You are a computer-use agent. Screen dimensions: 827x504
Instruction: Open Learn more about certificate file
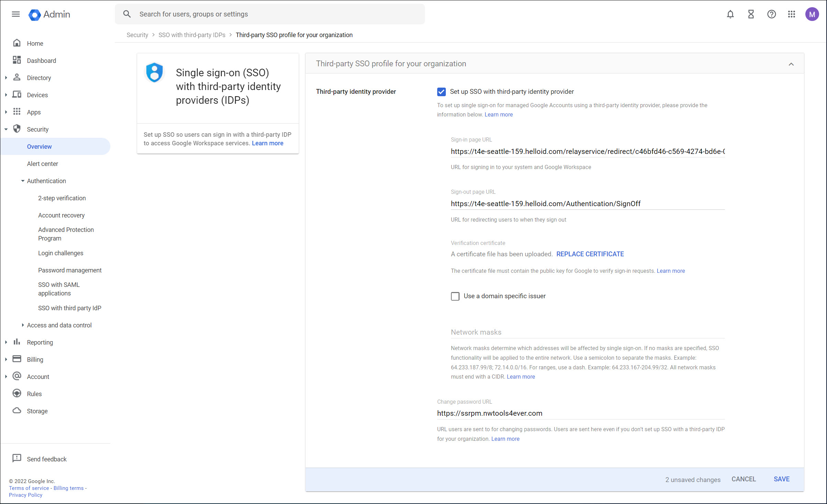[671, 271]
